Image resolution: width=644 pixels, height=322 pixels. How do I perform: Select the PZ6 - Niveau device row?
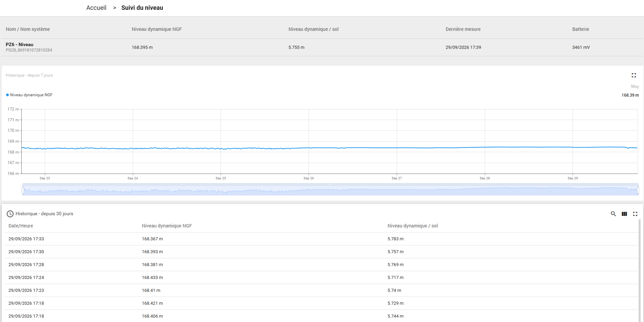tap(322, 47)
